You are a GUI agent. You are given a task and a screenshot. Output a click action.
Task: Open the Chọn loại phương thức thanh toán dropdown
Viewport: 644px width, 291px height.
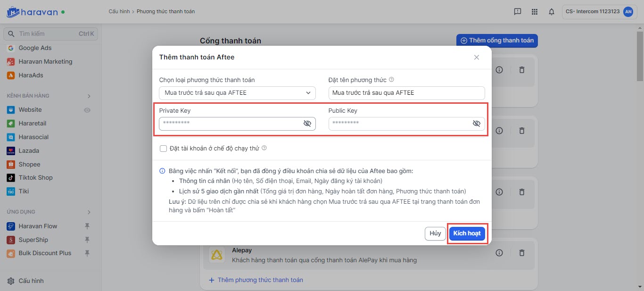[x=237, y=93]
